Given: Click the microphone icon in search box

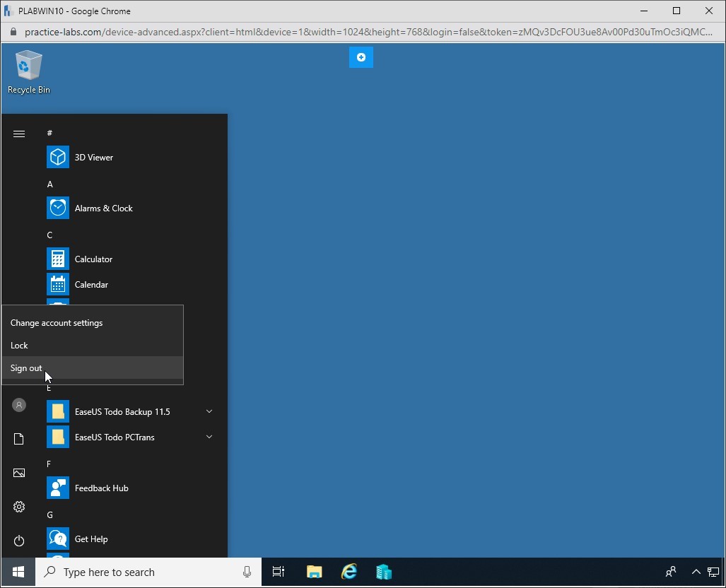Looking at the screenshot, I should click(x=247, y=572).
